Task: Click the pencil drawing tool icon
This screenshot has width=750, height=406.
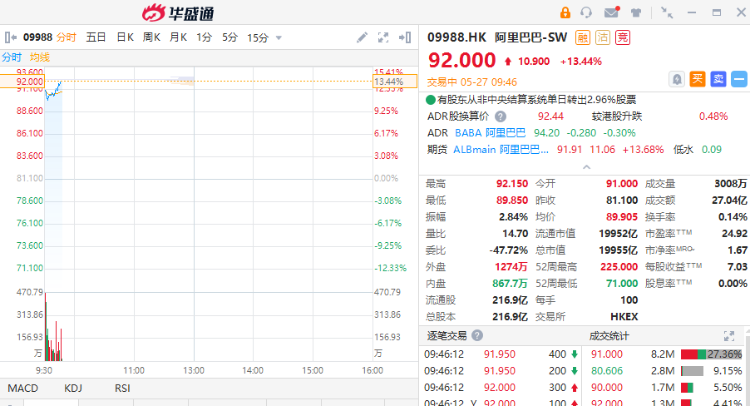Action: click(363, 37)
